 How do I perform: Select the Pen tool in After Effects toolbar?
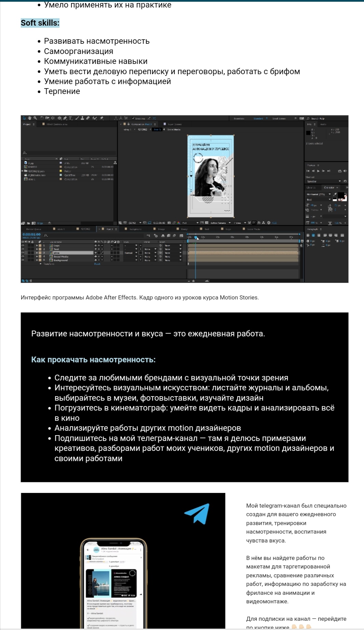[x=65, y=118]
